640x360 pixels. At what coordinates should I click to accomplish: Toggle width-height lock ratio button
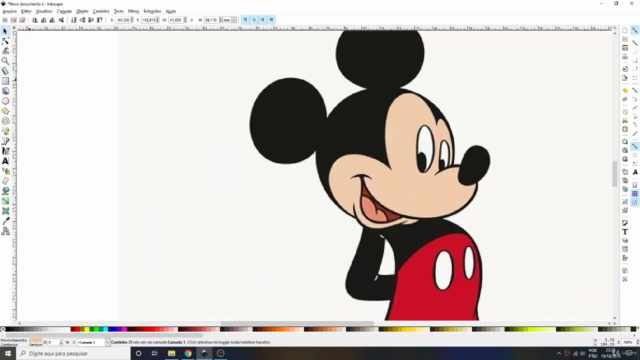click(x=192, y=20)
